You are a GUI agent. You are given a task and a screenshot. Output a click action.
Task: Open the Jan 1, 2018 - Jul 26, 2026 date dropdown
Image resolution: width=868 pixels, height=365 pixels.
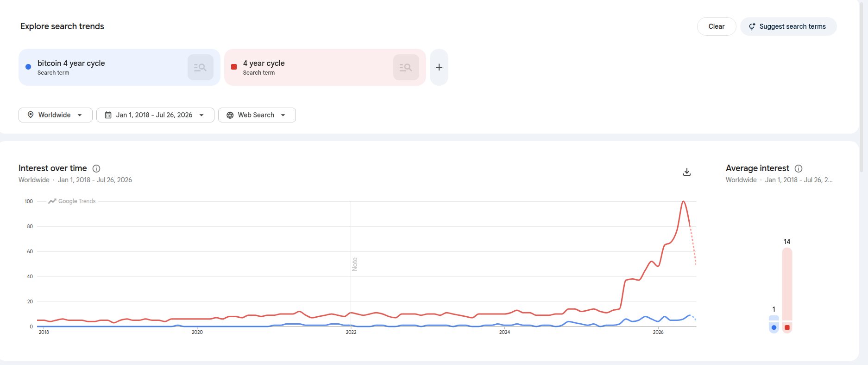[155, 115]
